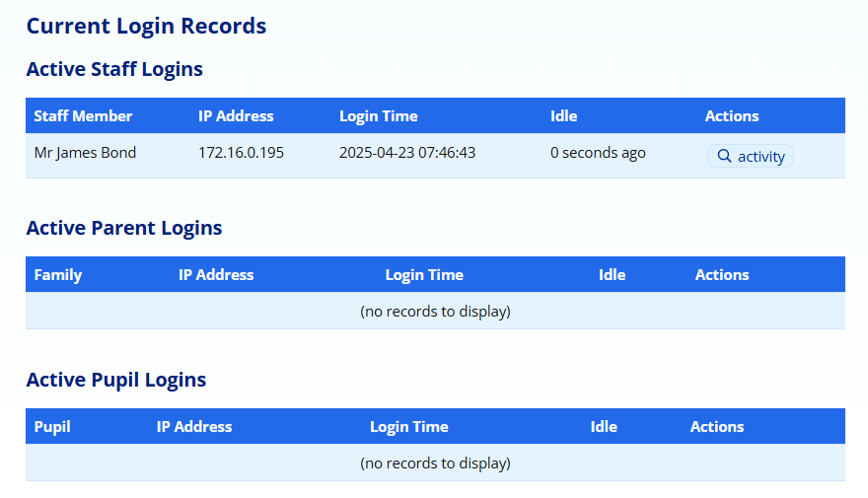Click the Pupil column header
Screen dimensions: 868x498
point(52,426)
